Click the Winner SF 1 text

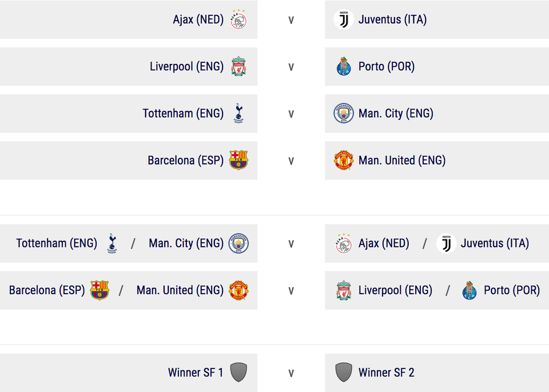tap(196, 373)
